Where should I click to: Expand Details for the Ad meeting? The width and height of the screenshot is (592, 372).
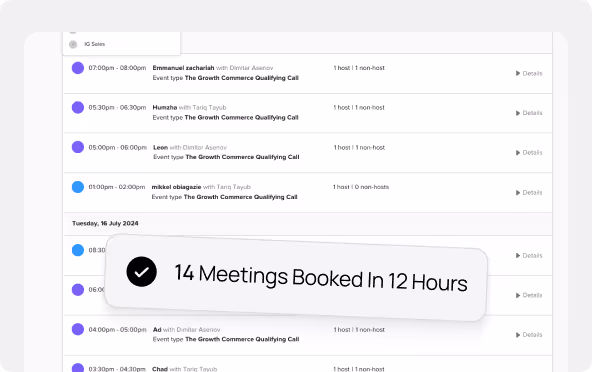click(529, 335)
